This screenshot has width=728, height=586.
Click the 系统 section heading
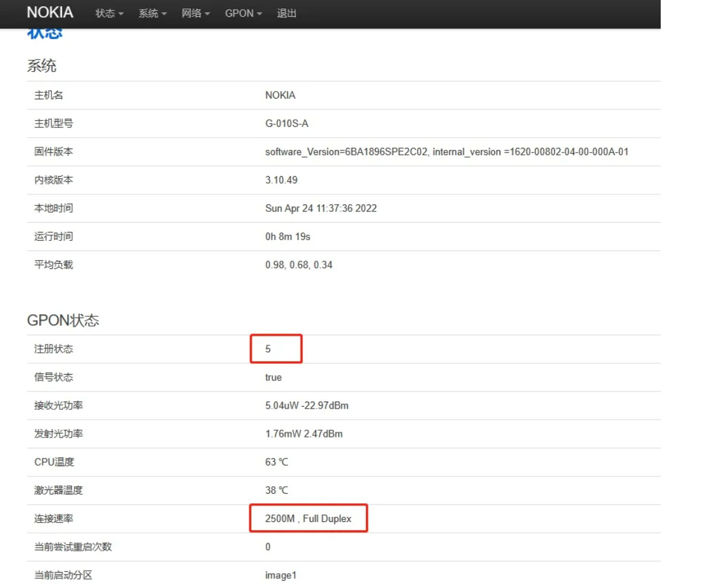(42, 66)
